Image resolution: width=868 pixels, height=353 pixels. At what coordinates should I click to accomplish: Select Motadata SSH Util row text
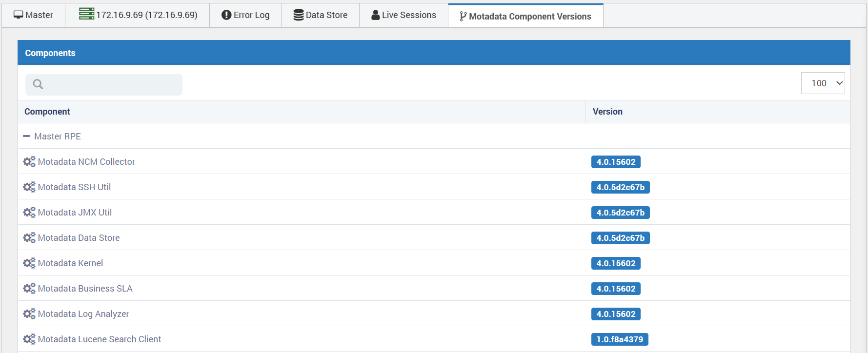point(74,187)
